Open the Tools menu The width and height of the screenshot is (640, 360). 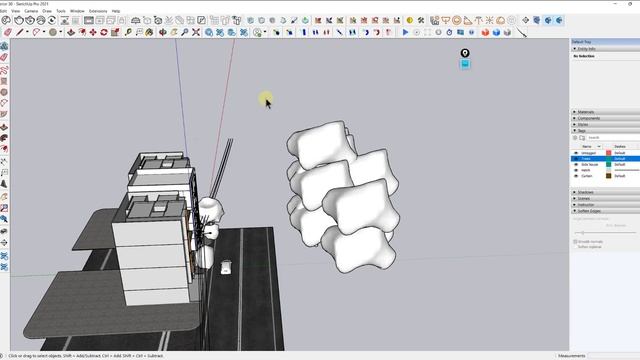coord(61,11)
